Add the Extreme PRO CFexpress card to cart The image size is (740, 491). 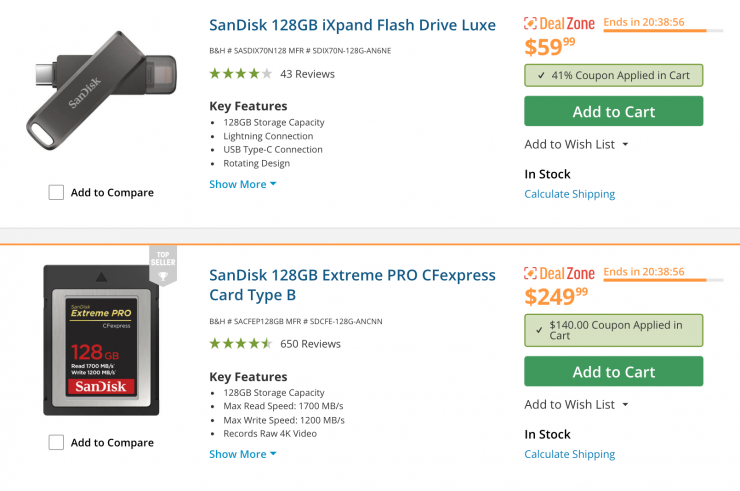[613, 371]
